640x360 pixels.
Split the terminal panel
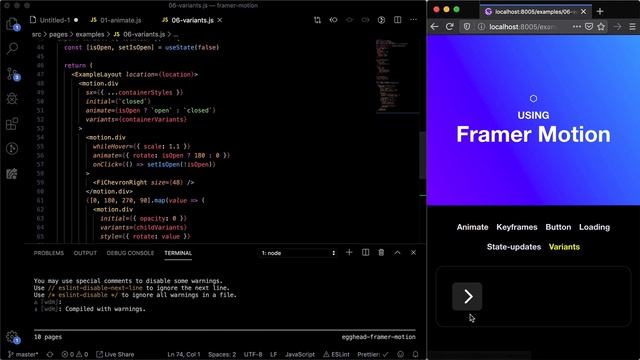pyautogui.click(x=365, y=253)
